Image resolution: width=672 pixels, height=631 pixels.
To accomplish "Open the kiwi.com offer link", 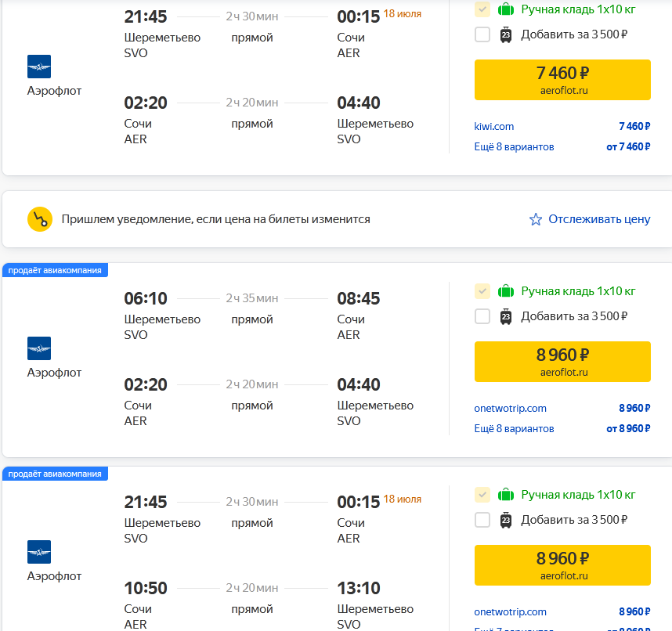I will [x=494, y=126].
